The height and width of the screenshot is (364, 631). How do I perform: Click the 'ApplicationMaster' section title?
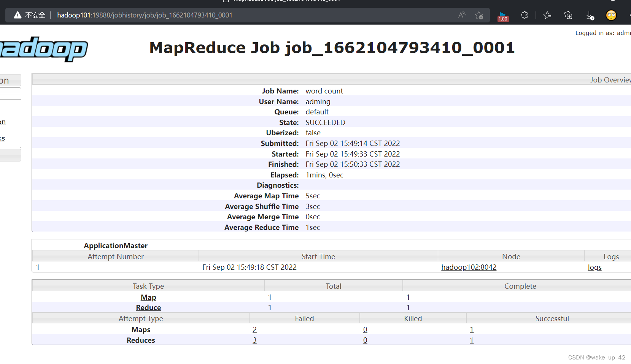tap(116, 245)
